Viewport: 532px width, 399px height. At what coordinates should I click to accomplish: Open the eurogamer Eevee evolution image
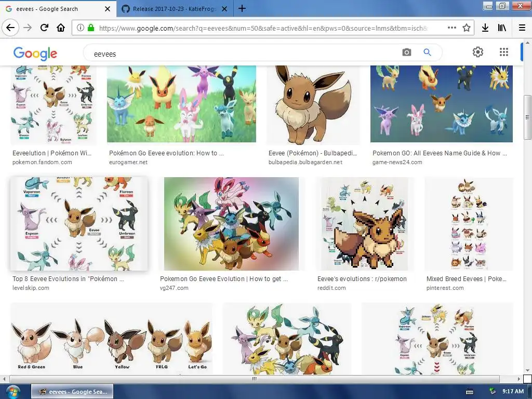coord(181,104)
